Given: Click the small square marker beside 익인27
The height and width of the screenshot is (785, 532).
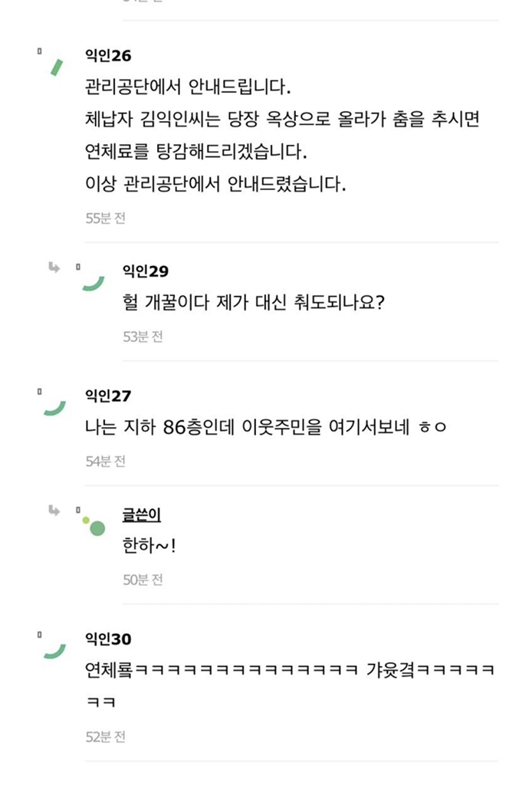Looking at the screenshot, I should tap(40, 392).
